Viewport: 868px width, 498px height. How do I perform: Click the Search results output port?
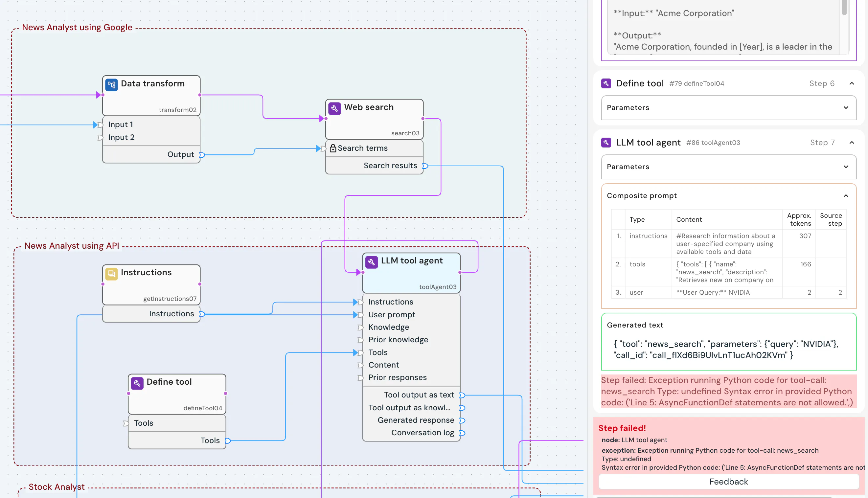click(425, 166)
